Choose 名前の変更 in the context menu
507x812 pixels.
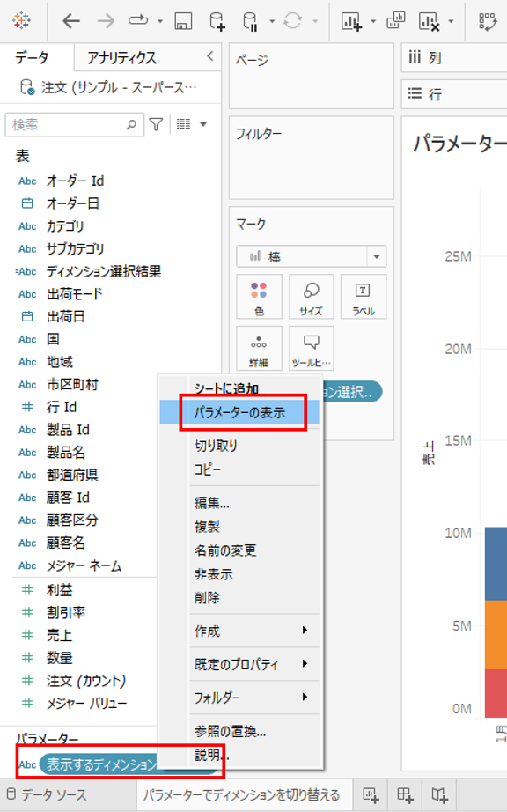(x=225, y=550)
